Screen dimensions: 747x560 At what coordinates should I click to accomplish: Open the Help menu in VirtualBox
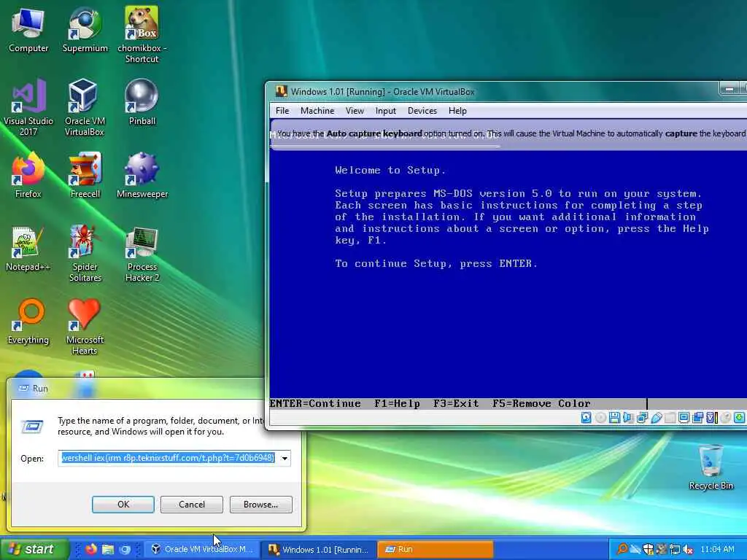tap(457, 111)
